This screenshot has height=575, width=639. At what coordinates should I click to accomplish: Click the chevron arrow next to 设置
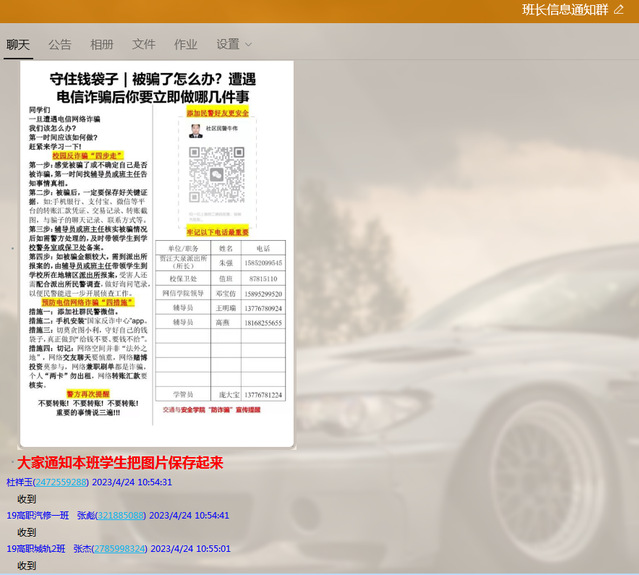click(249, 45)
